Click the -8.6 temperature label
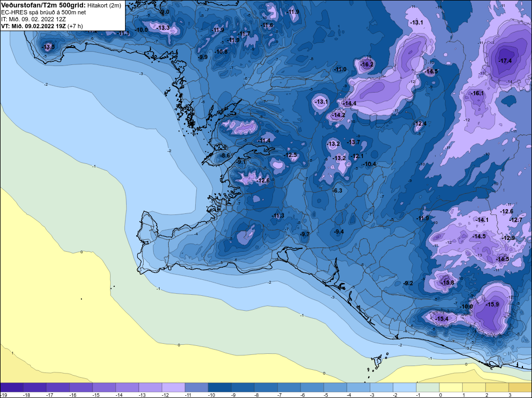 point(225,155)
